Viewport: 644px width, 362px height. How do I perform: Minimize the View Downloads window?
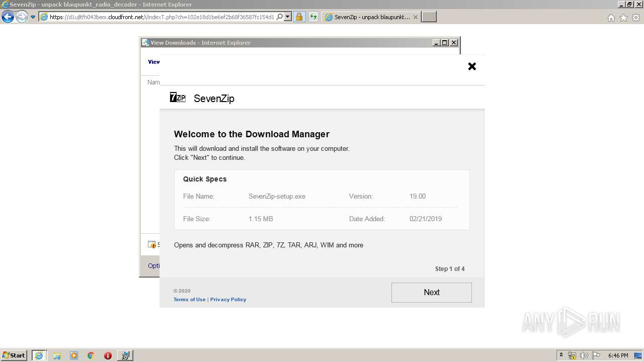coord(436,43)
